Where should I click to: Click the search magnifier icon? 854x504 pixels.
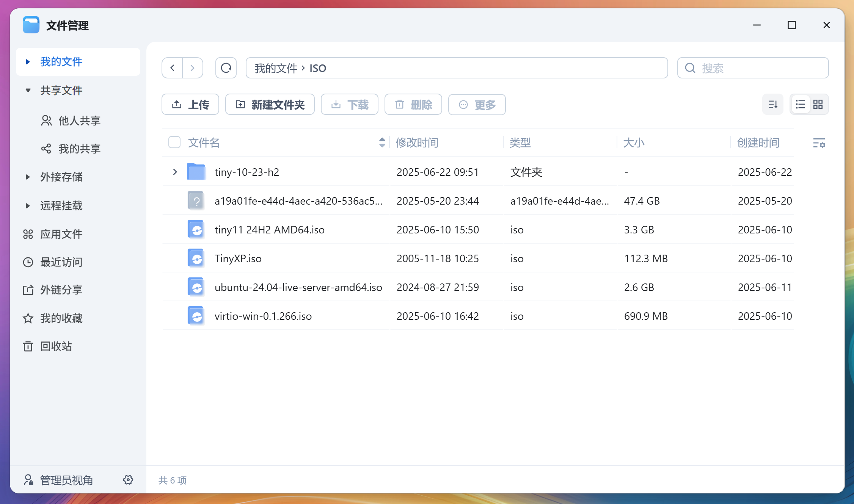[690, 68]
